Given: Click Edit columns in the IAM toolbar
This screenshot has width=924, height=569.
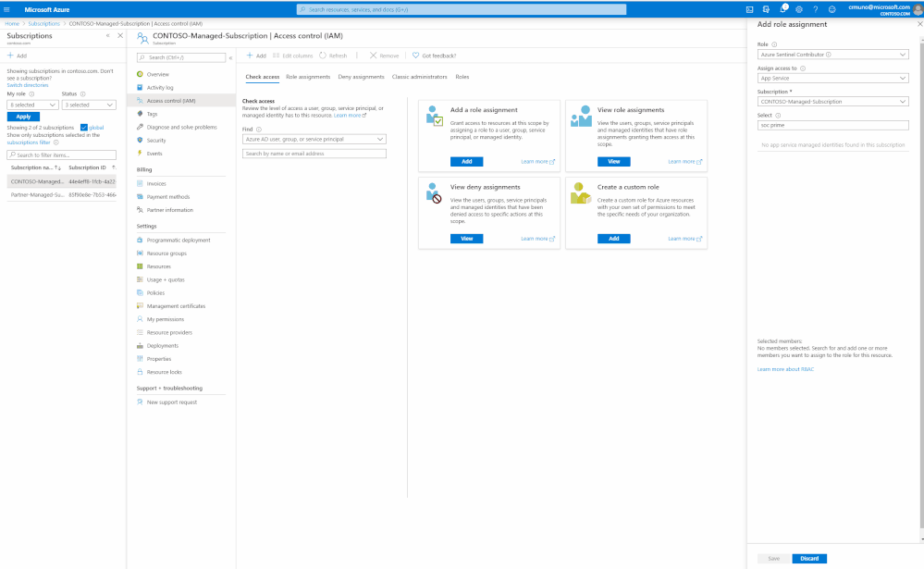Looking at the screenshot, I should 292,56.
